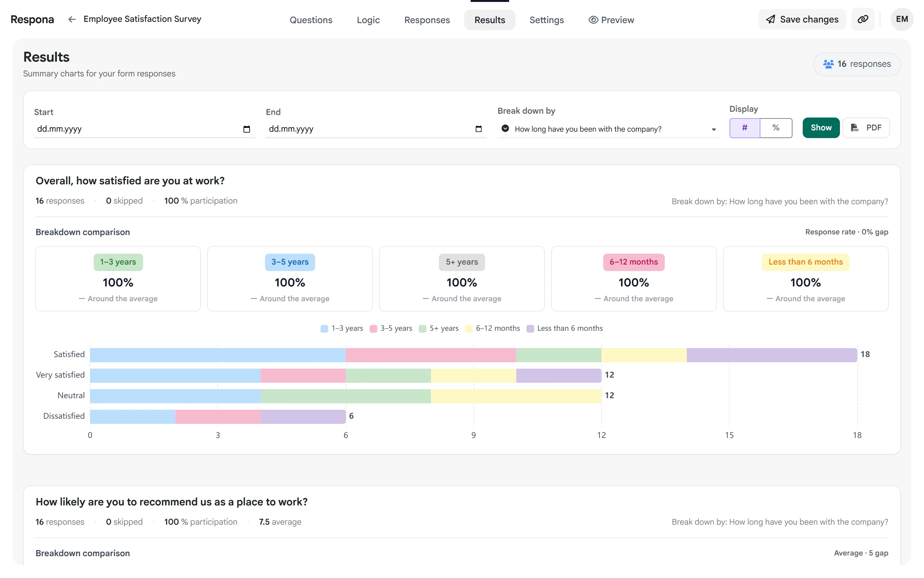Click the blue segment of Satisfied bar

(218, 355)
